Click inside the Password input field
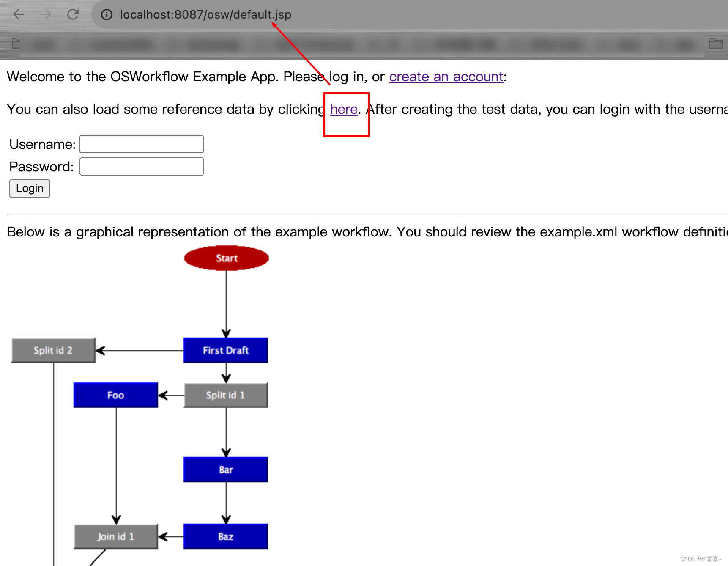Image resolution: width=728 pixels, height=566 pixels. pos(142,166)
